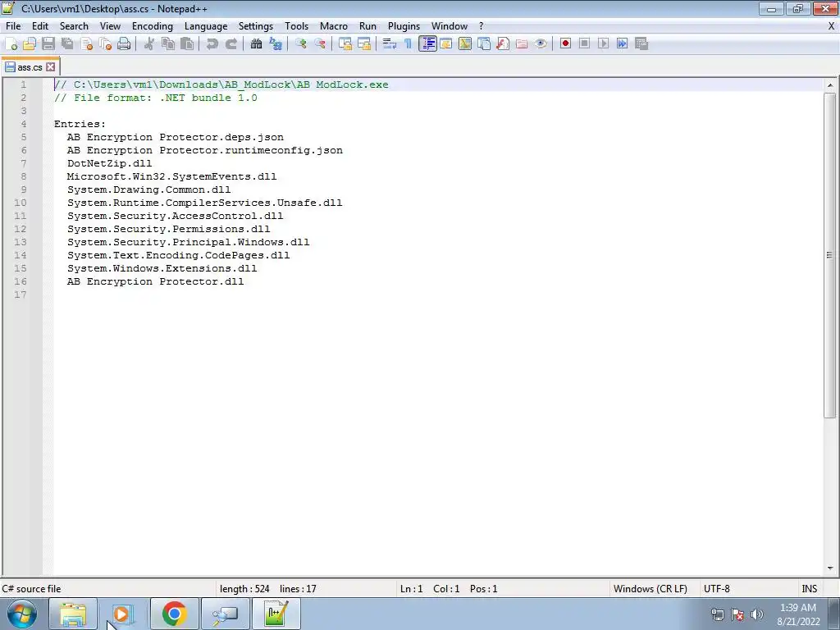This screenshot has height=630, width=840.
Task: Open the Document List panel icon
Action: point(484,44)
